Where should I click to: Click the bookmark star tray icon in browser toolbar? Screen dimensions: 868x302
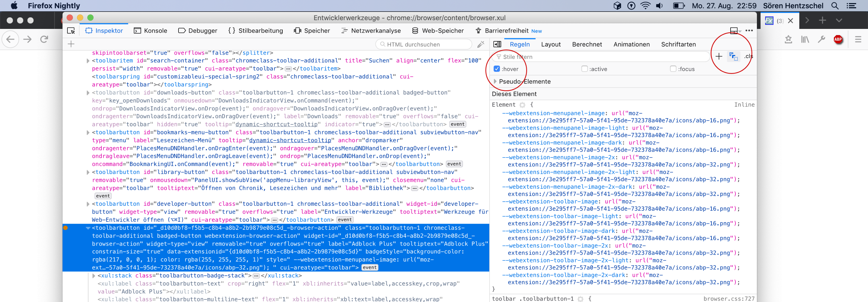pyautogui.click(x=788, y=39)
